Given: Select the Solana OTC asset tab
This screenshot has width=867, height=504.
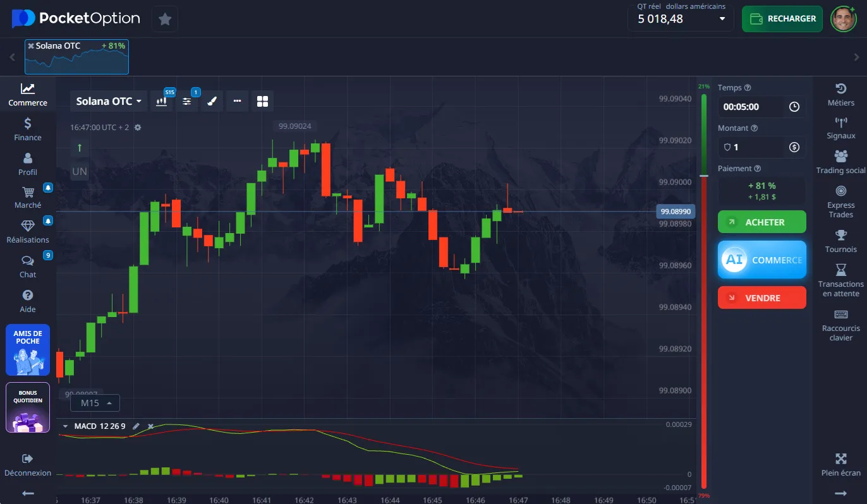Looking at the screenshot, I should tap(76, 57).
